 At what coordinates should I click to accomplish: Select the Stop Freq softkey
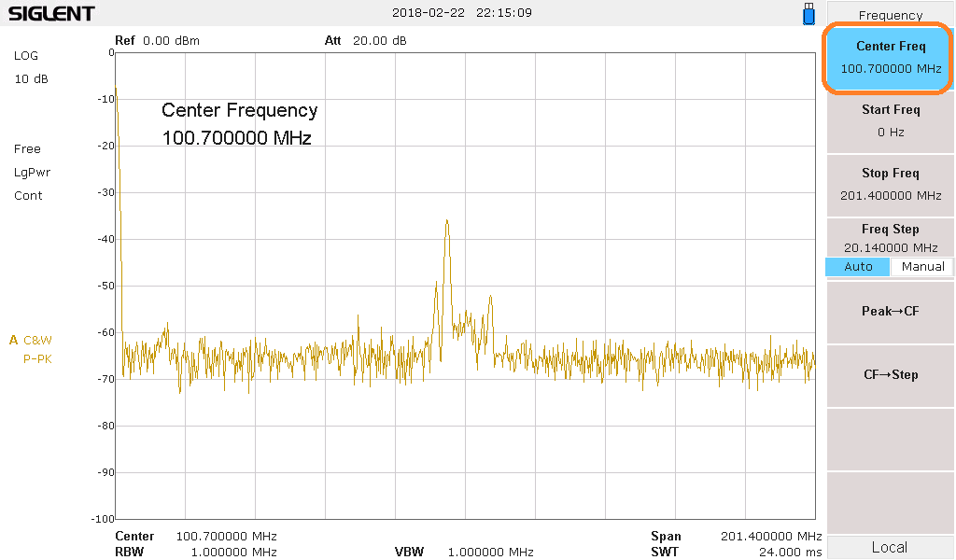coord(890,184)
